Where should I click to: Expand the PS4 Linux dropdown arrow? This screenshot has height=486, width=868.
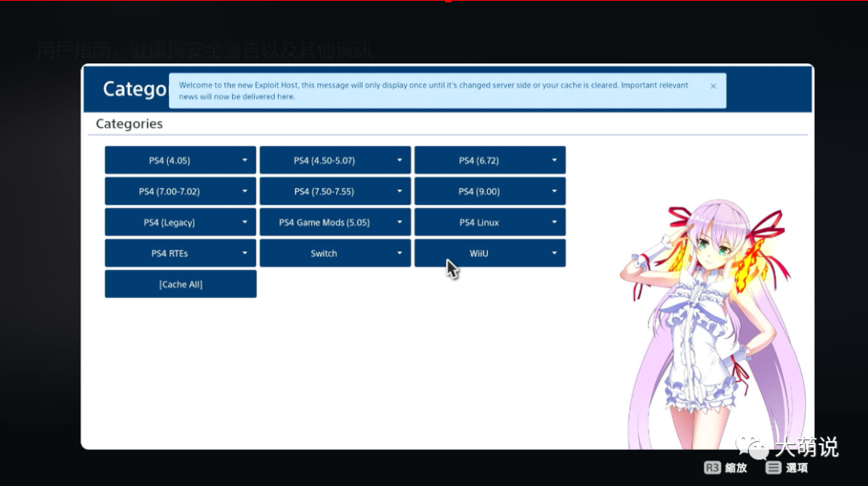pos(554,223)
